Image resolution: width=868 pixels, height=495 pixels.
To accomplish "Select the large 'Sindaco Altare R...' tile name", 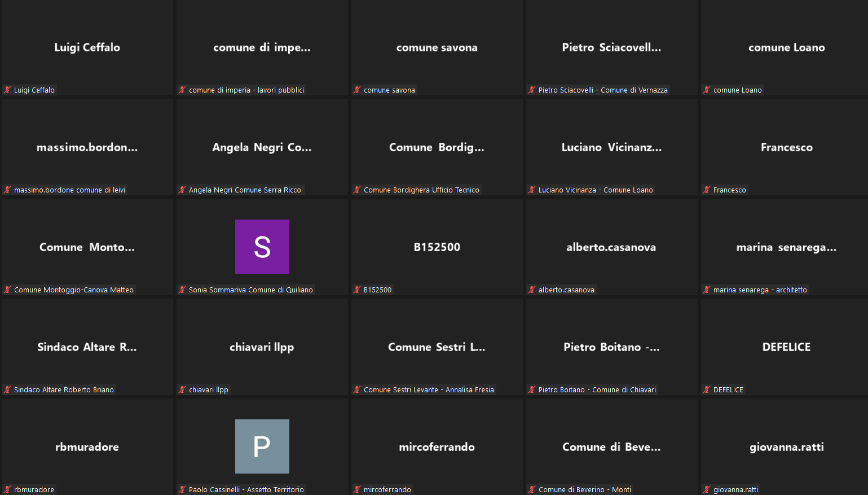I will [x=87, y=347].
